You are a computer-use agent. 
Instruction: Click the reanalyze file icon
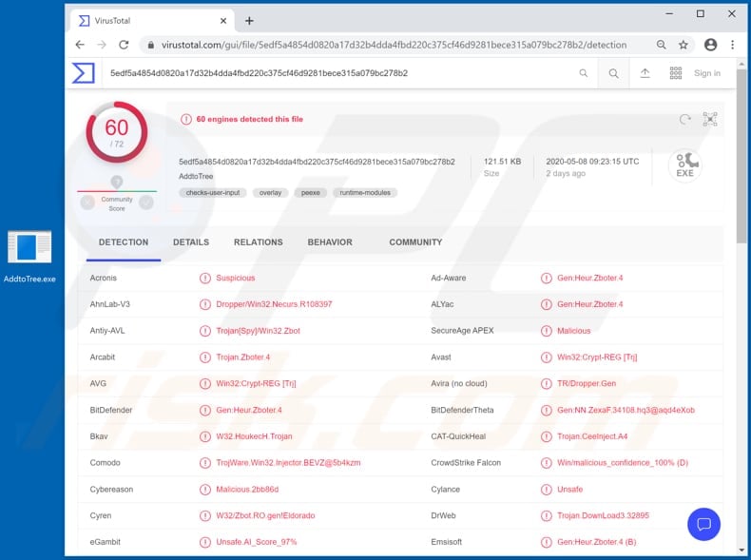tap(684, 119)
